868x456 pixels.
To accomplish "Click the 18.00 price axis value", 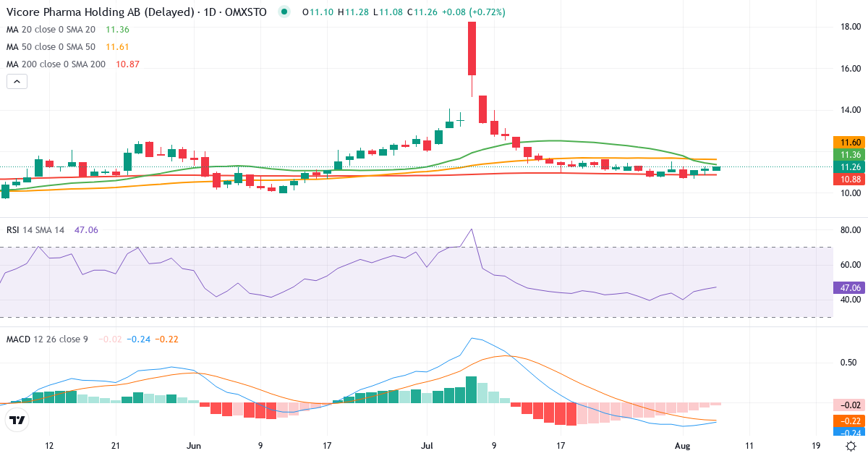I will (849, 28).
